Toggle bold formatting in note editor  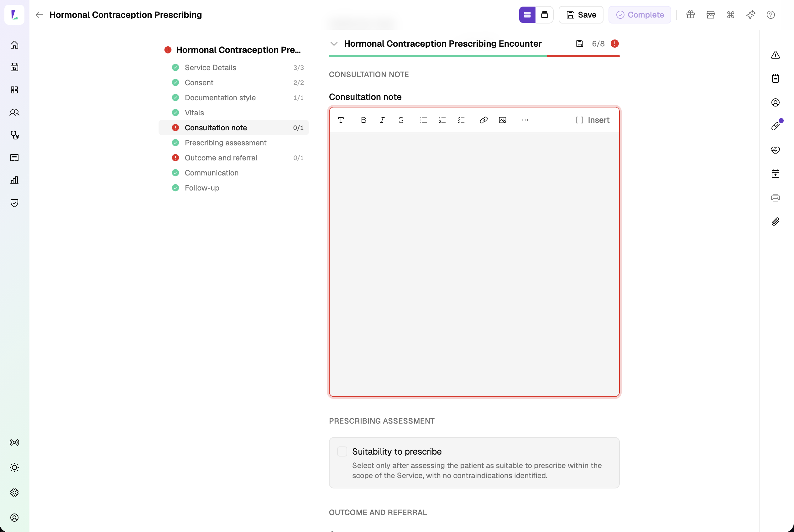363,120
